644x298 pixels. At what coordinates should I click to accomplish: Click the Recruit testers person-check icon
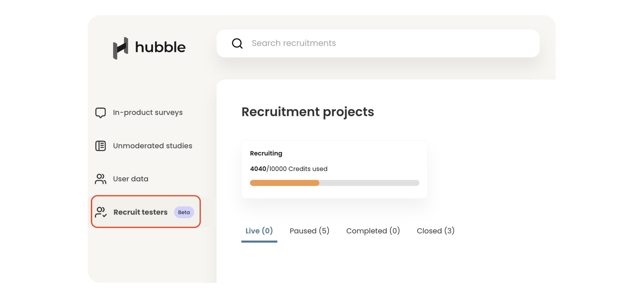(x=101, y=212)
